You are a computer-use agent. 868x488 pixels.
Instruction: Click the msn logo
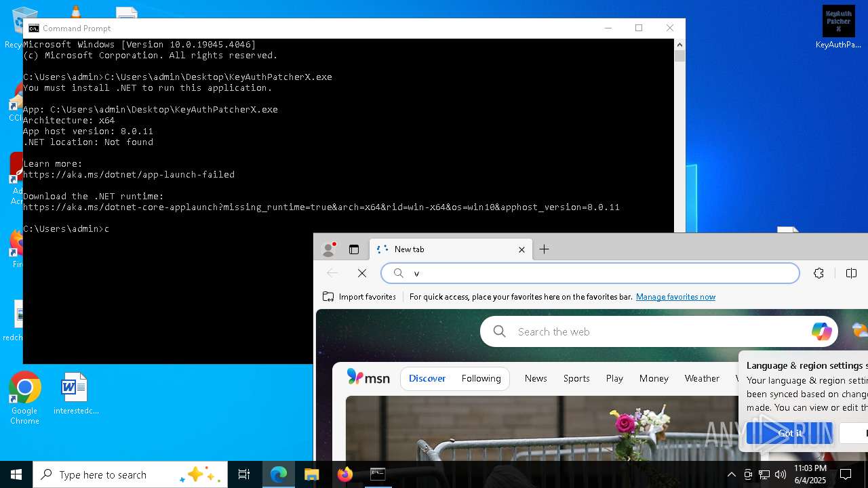368,378
